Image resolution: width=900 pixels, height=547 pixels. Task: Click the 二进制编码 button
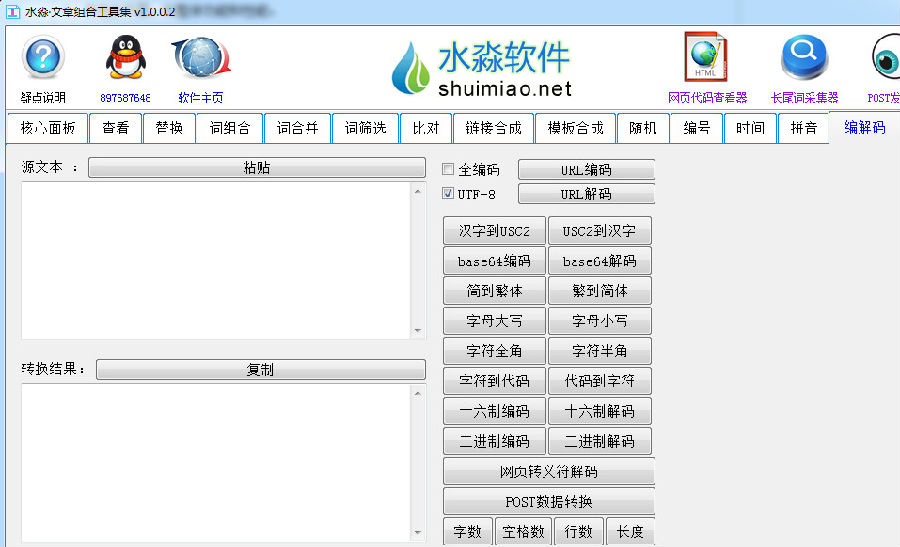coord(494,441)
